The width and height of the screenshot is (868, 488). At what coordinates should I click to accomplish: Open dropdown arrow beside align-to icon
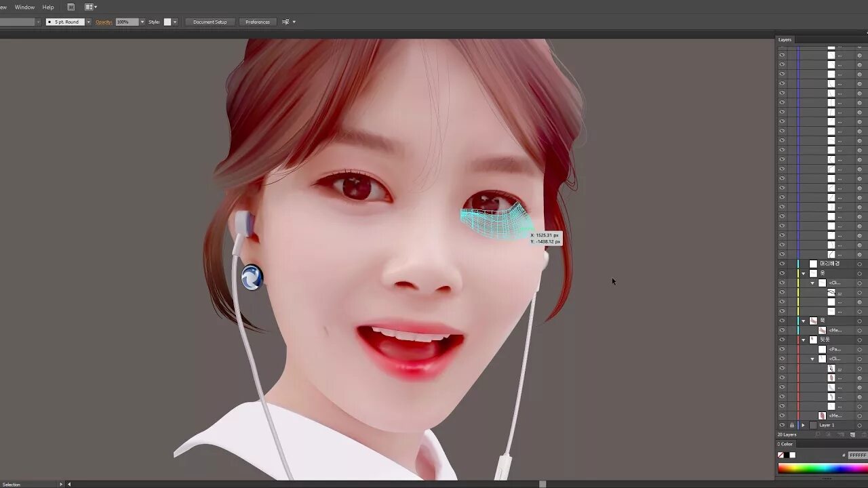pos(294,22)
